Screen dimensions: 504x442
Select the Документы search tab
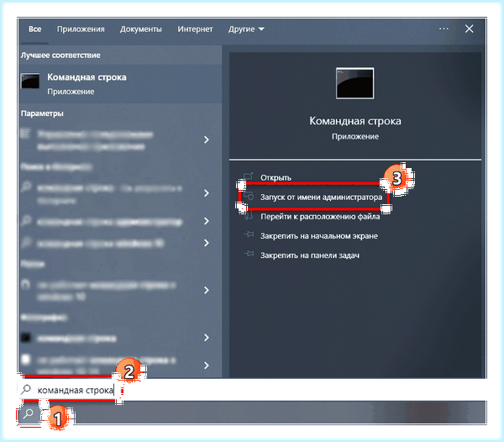tap(141, 29)
